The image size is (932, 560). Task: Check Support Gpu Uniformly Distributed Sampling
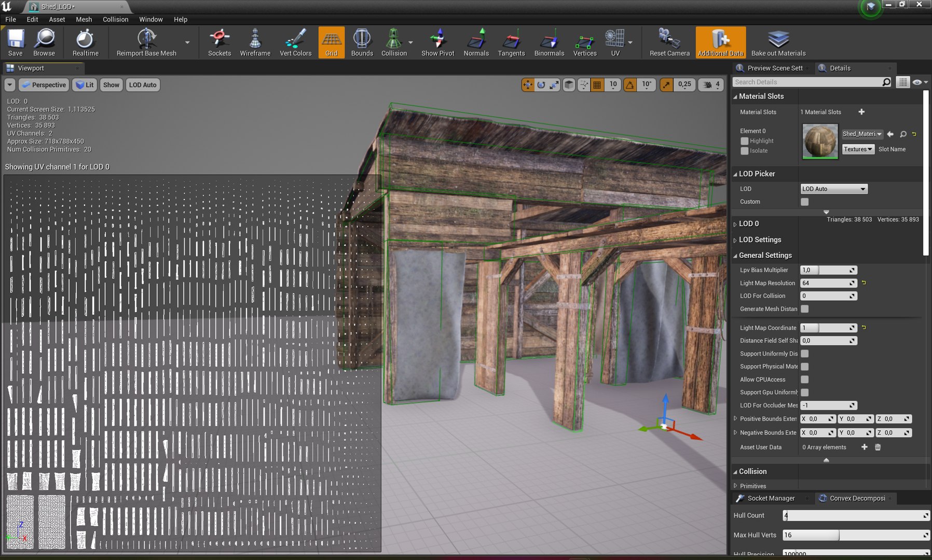(804, 393)
